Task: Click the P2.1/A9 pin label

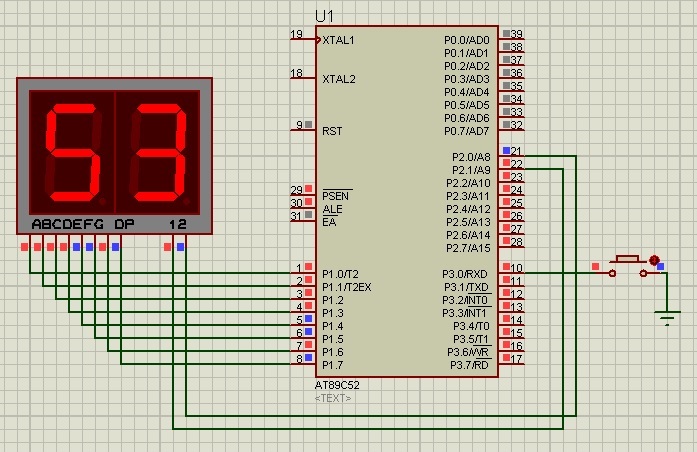Action: pyautogui.click(x=471, y=170)
